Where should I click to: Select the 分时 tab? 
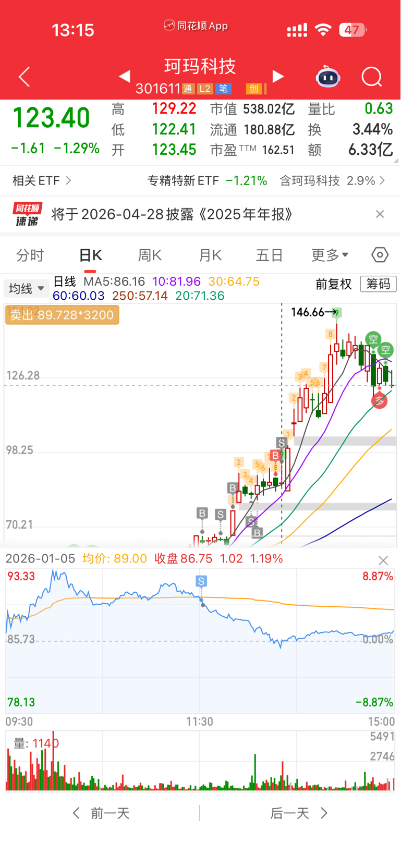tap(30, 255)
